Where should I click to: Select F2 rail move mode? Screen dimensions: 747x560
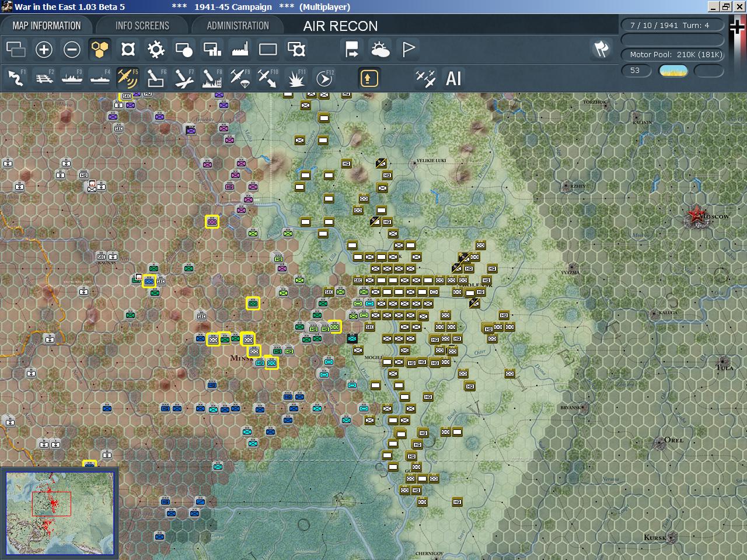pyautogui.click(x=44, y=78)
